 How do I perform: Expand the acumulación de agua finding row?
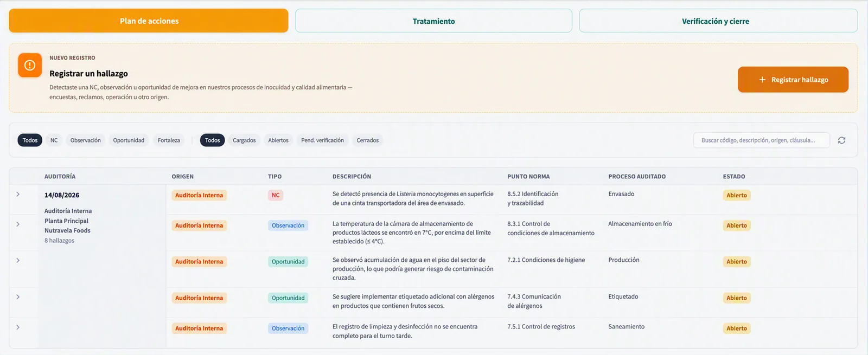[x=18, y=261]
